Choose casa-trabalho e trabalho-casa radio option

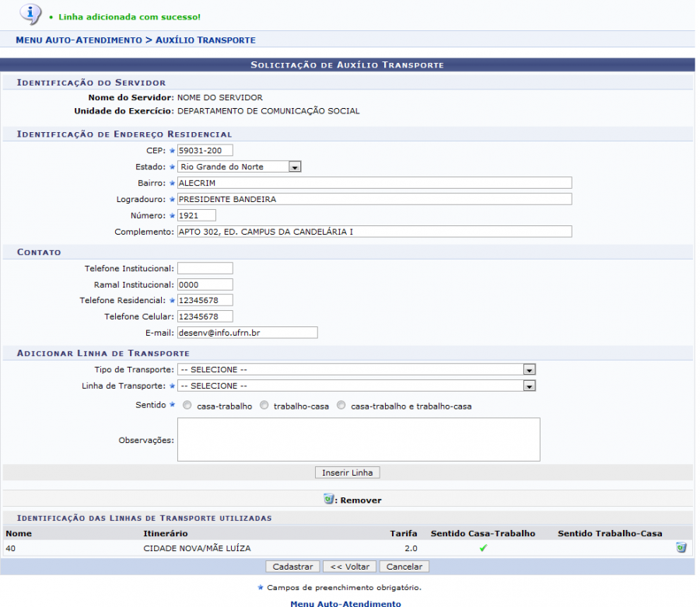point(341,406)
